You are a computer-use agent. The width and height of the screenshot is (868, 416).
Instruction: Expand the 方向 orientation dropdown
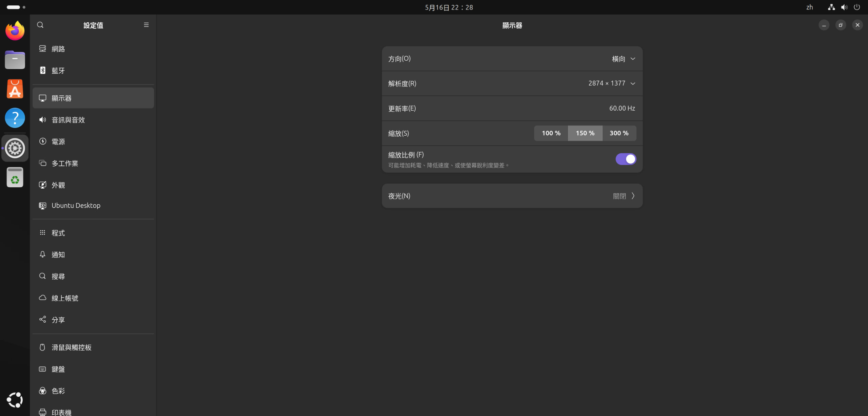coord(624,59)
